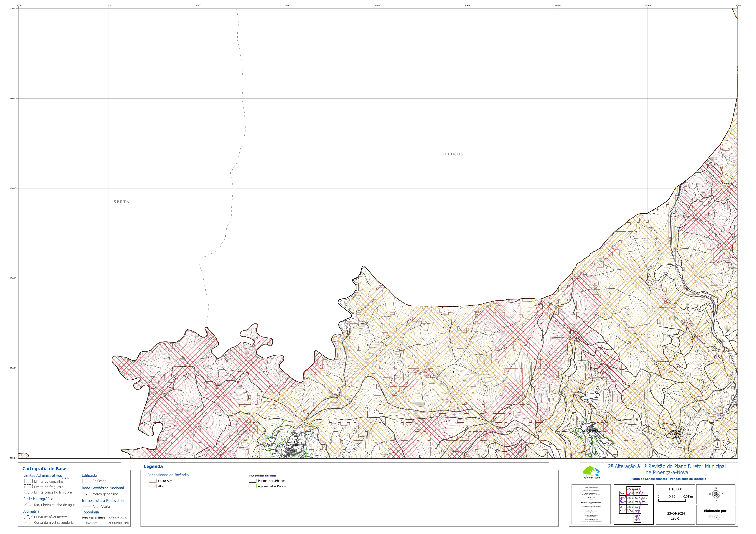Click the compass rose north arrow
This screenshot has height=534, width=756.
716,494
